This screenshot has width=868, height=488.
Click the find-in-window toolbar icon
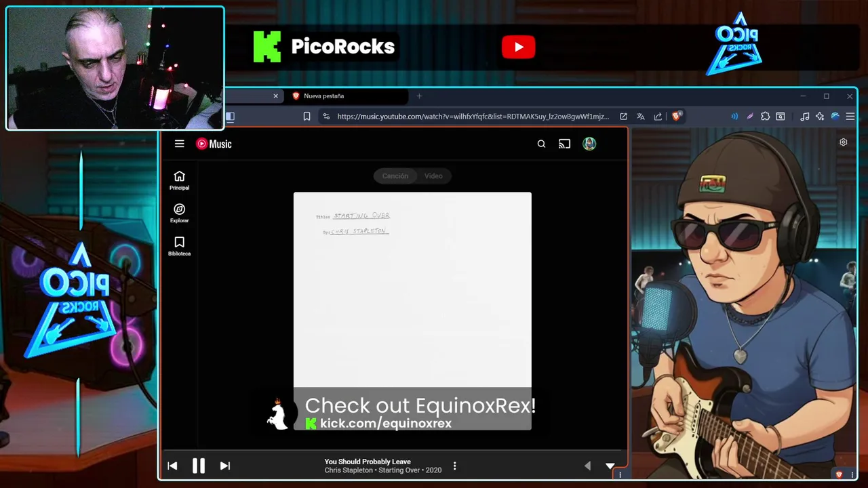[781, 117]
